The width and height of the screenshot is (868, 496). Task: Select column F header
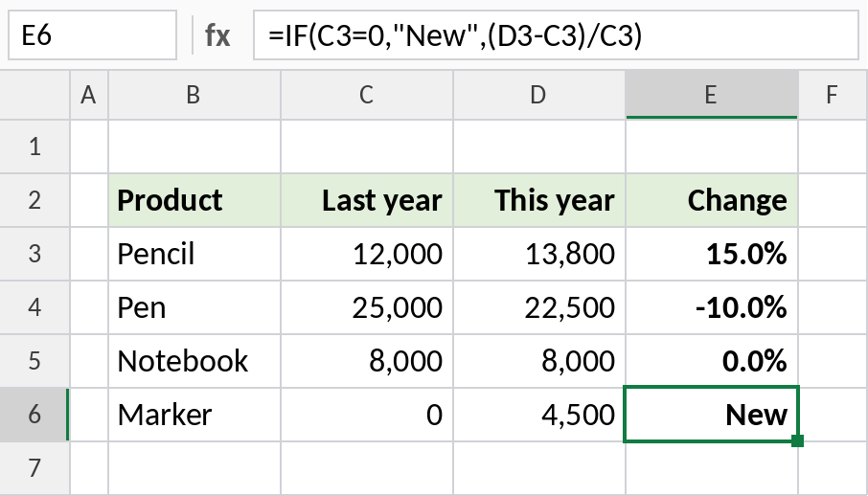click(x=834, y=95)
